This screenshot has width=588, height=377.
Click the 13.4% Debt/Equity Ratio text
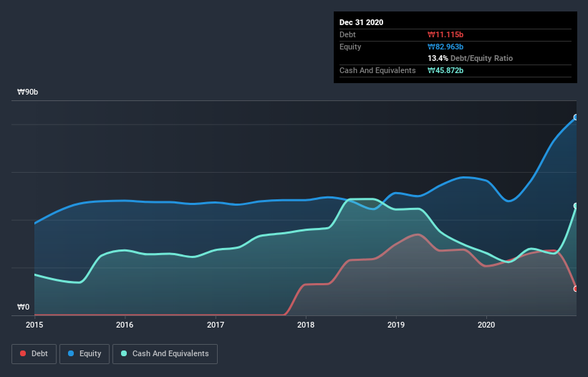471,59
